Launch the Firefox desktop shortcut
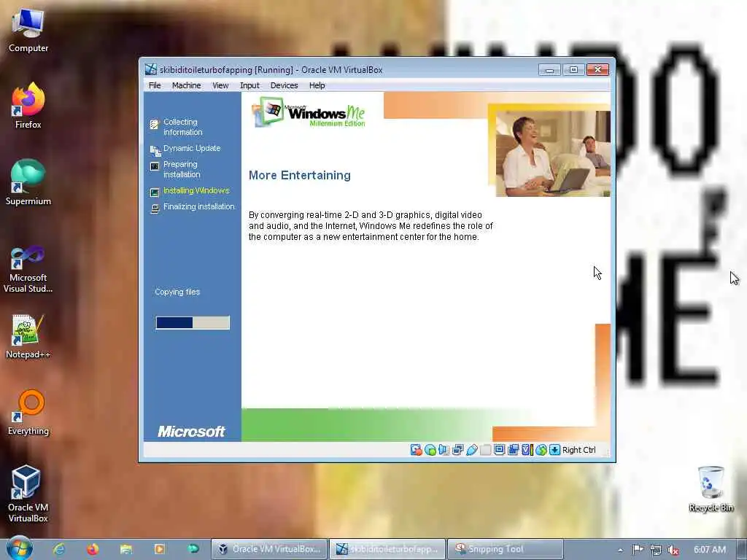Viewport: 747px width, 560px height. [28, 105]
